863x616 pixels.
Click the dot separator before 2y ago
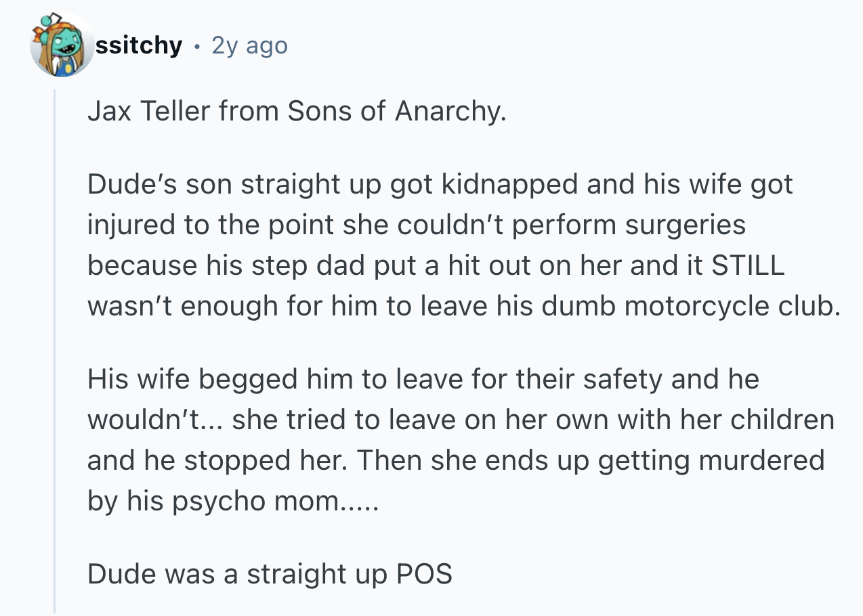coord(196,47)
